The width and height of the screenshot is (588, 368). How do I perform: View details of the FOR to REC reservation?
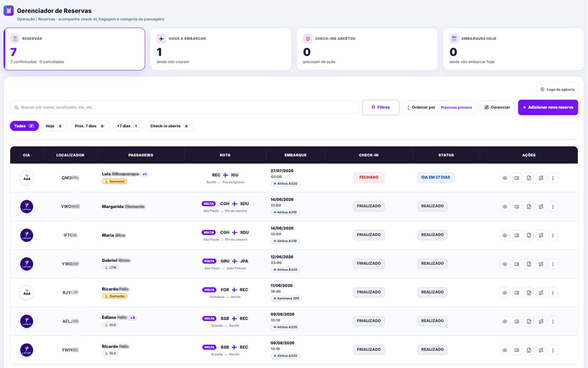(x=505, y=293)
